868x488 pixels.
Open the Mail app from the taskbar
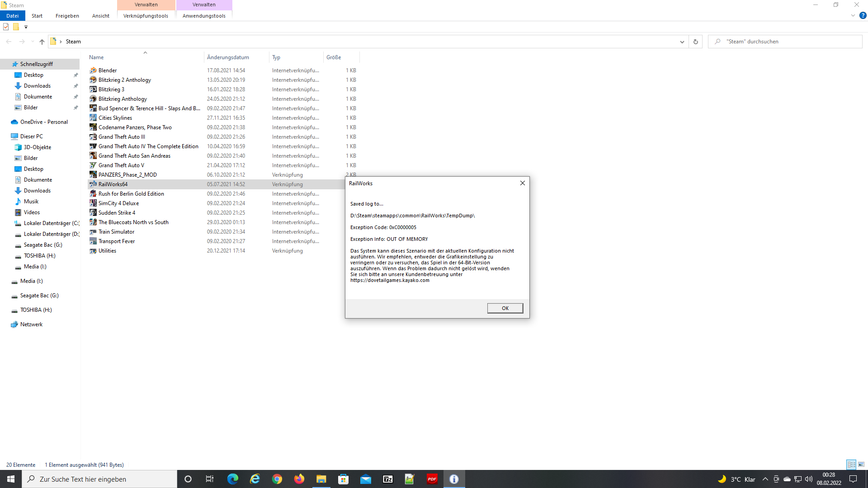(366, 479)
